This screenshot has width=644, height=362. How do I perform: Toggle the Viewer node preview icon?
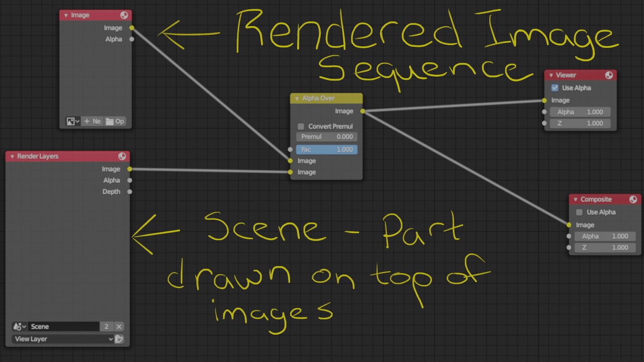[x=609, y=75]
